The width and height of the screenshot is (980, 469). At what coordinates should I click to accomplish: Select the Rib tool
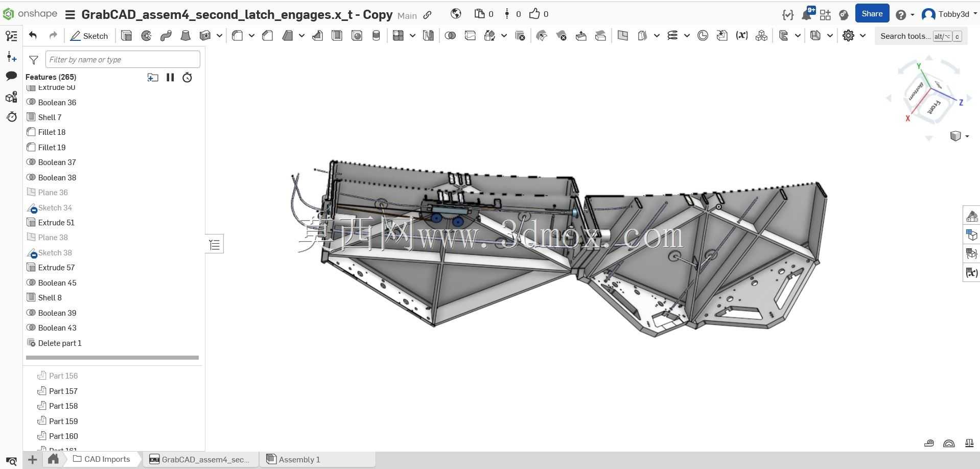[317, 36]
